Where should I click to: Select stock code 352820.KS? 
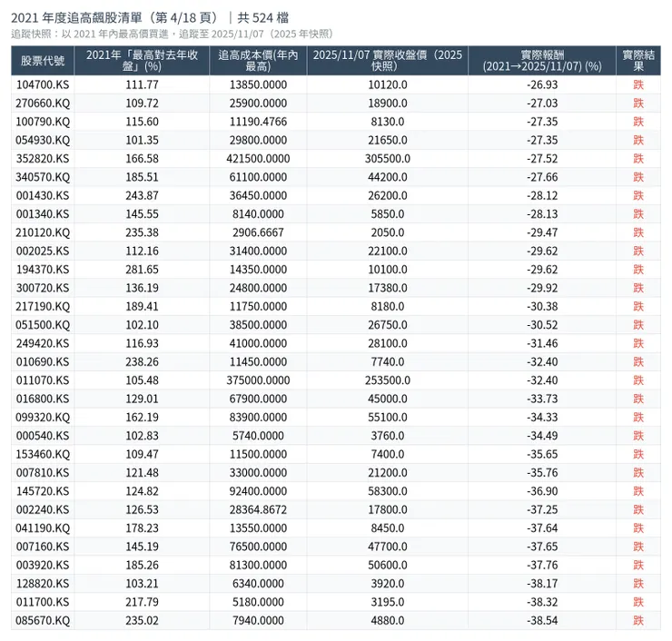click(43, 159)
